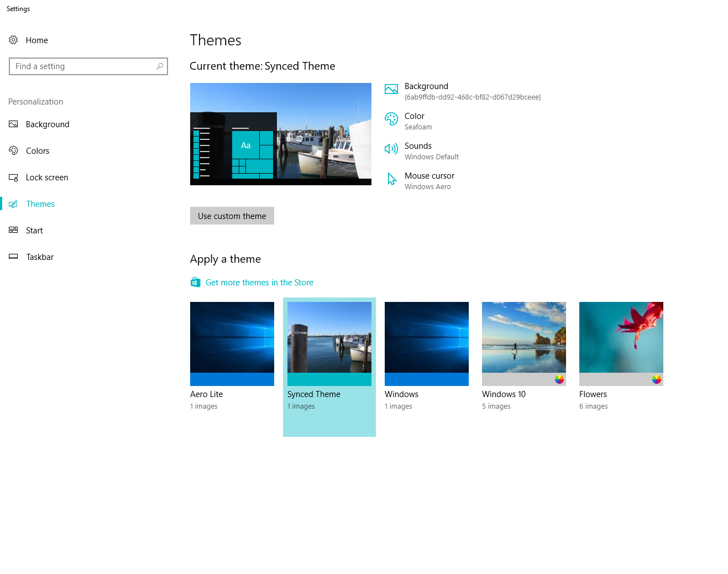Viewport: 728px width, 574px height.
Task: Click the current theme preview image
Action: pos(281,134)
